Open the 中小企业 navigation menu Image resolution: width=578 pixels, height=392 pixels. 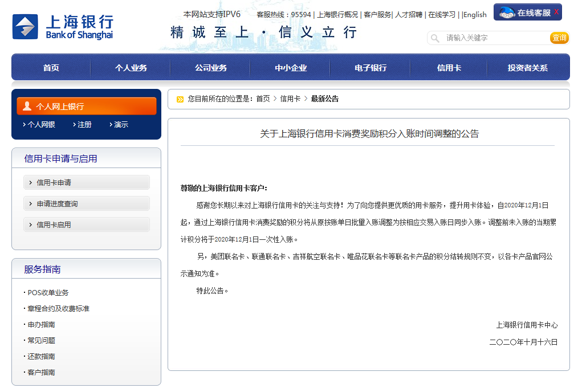291,68
